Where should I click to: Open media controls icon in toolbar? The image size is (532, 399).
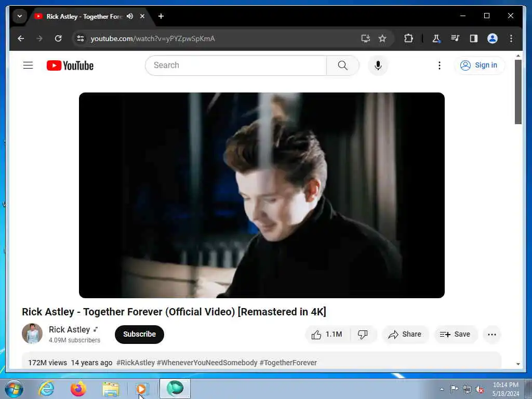pos(455,38)
